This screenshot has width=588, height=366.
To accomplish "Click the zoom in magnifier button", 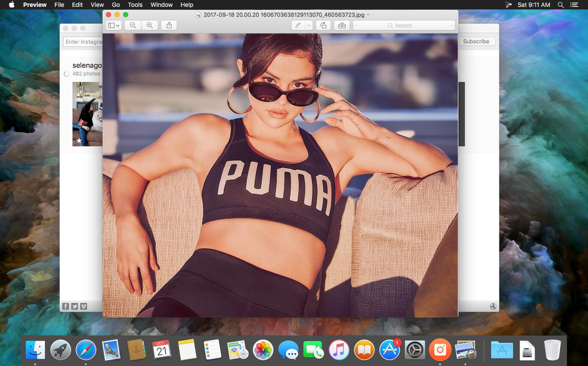I will tap(150, 25).
